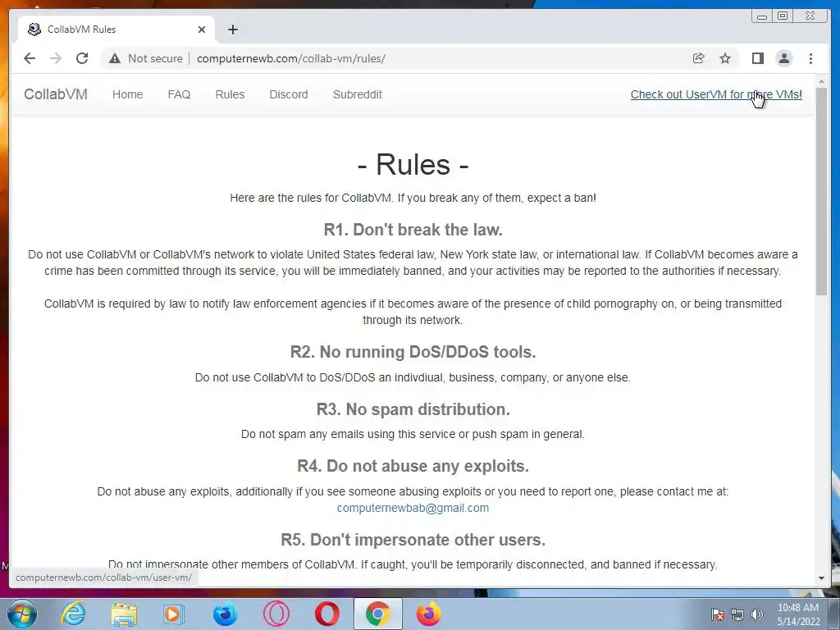Launch the red Opera taskbar icon

(x=326, y=614)
